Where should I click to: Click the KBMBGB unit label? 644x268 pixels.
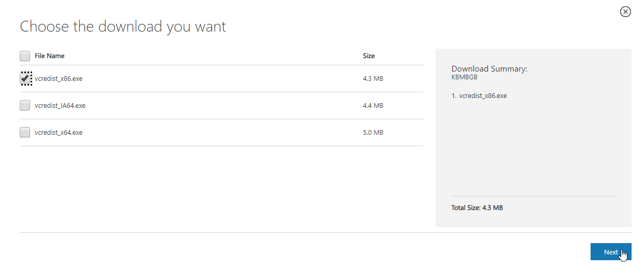(464, 77)
